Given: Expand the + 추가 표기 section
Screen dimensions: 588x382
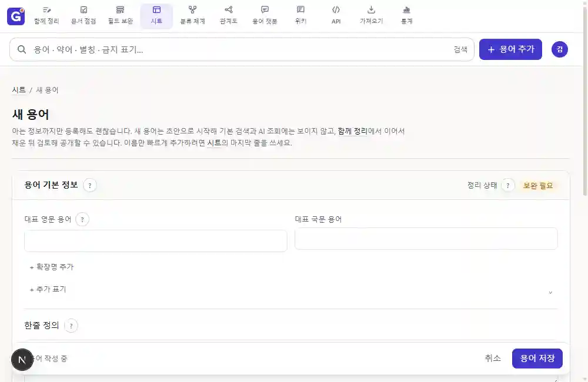Looking at the screenshot, I should 48,289.
